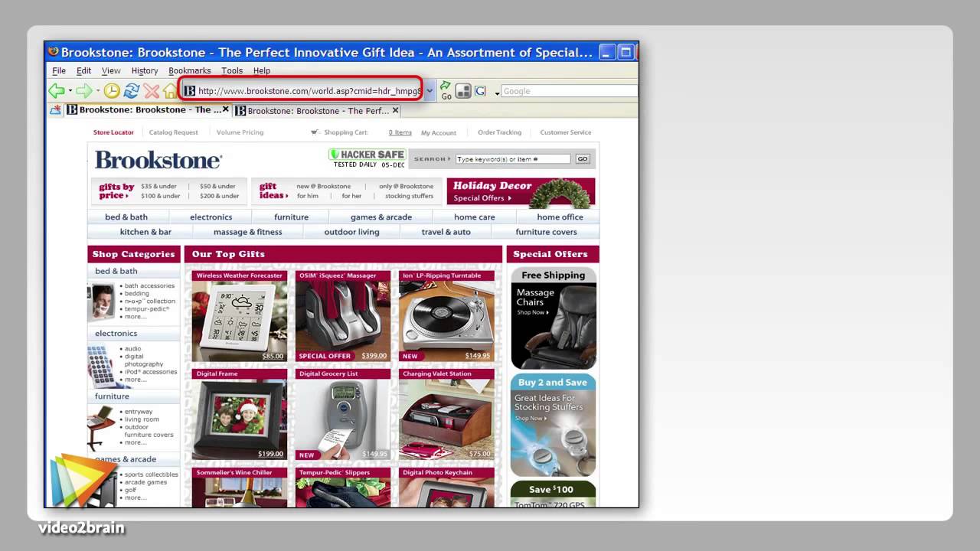
Task: Open the Digital Grocery List product
Action: [x=342, y=414]
